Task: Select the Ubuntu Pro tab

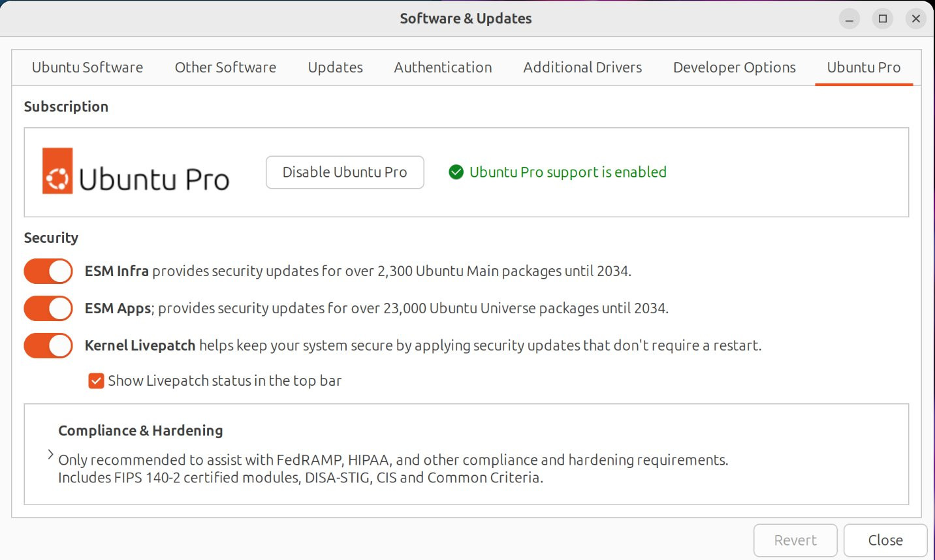Action: [x=863, y=67]
